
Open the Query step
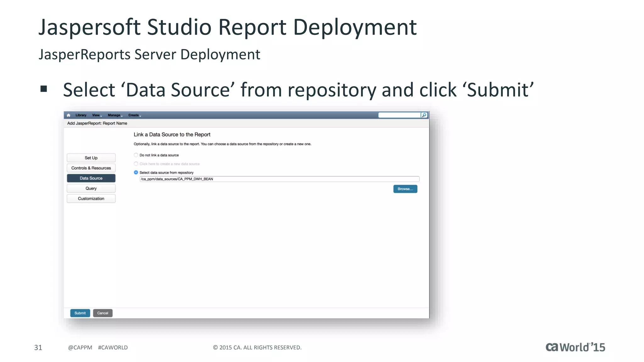point(91,188)
